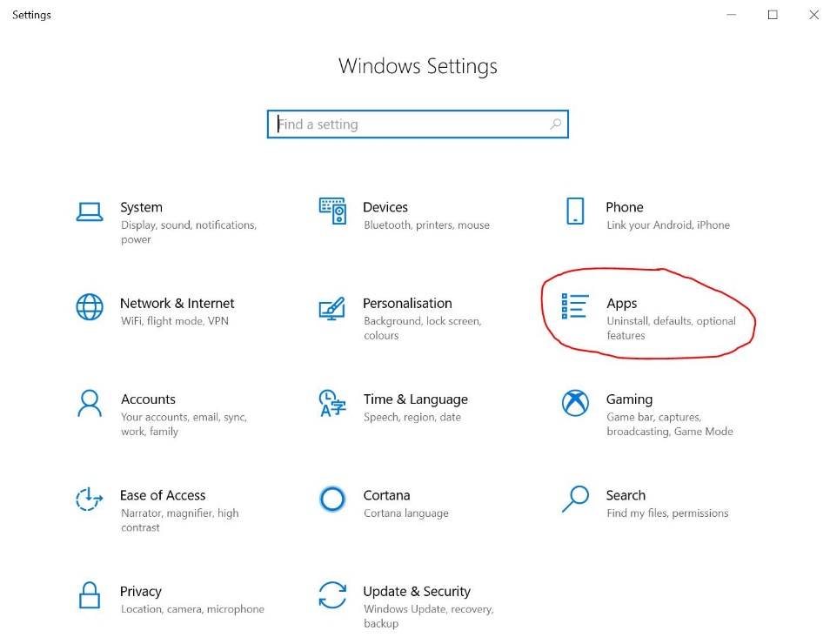
Task: Click the System laptop icon
Action: click(90, 211)
